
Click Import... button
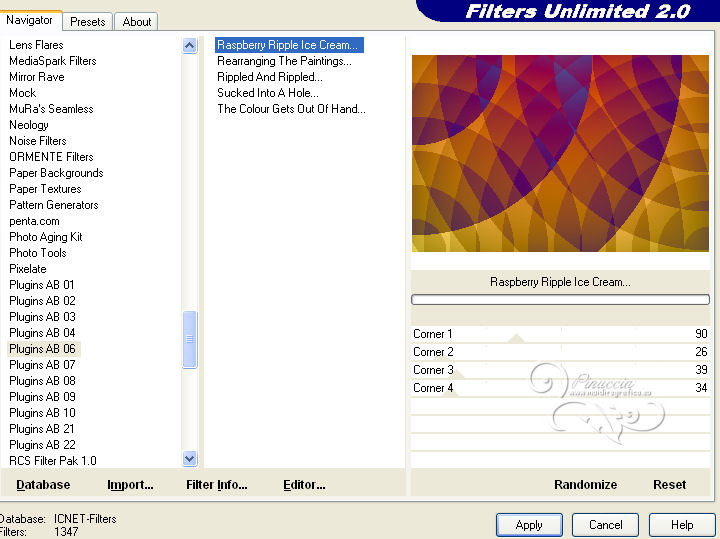click(130, 485)
